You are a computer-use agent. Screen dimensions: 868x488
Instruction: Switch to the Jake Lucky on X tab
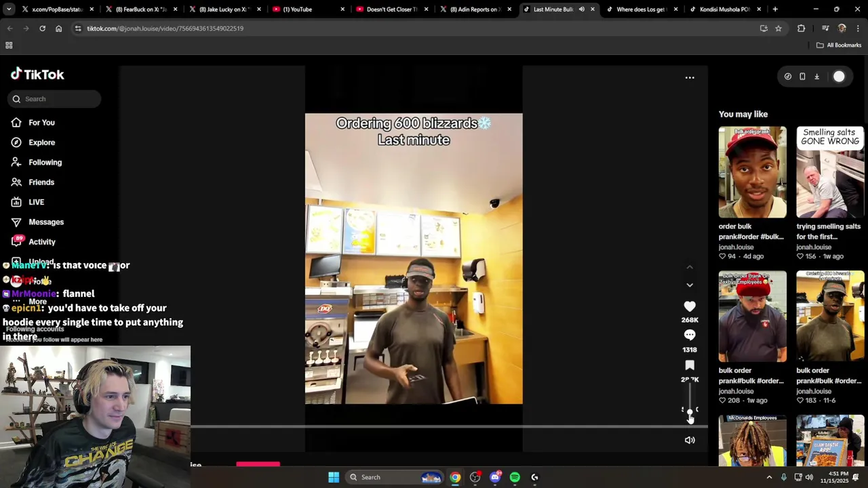(224, 9)
